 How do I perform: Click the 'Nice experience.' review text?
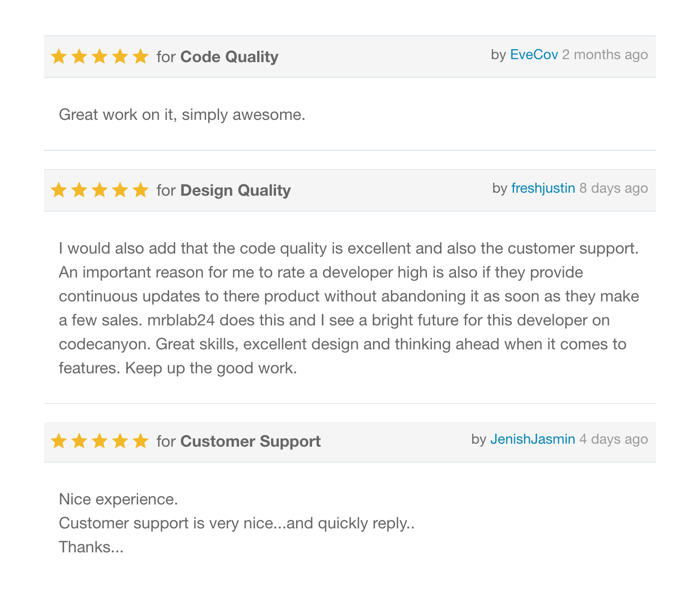118,499
